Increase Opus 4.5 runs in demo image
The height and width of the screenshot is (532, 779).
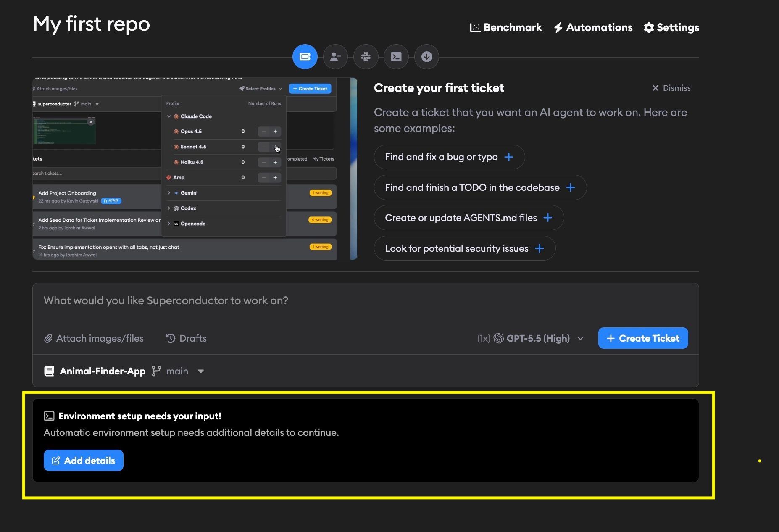click(275, 132)
